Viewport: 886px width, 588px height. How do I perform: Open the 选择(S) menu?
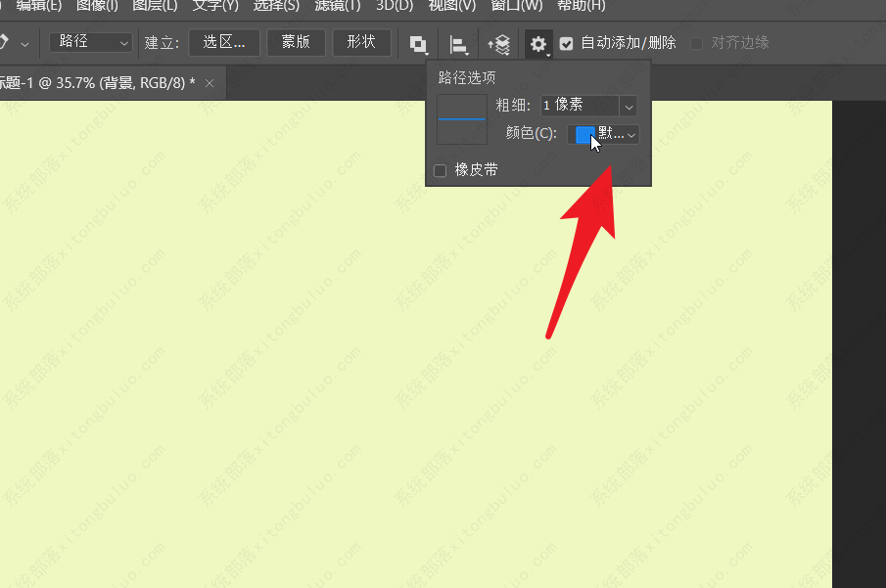tap(276, 6)
